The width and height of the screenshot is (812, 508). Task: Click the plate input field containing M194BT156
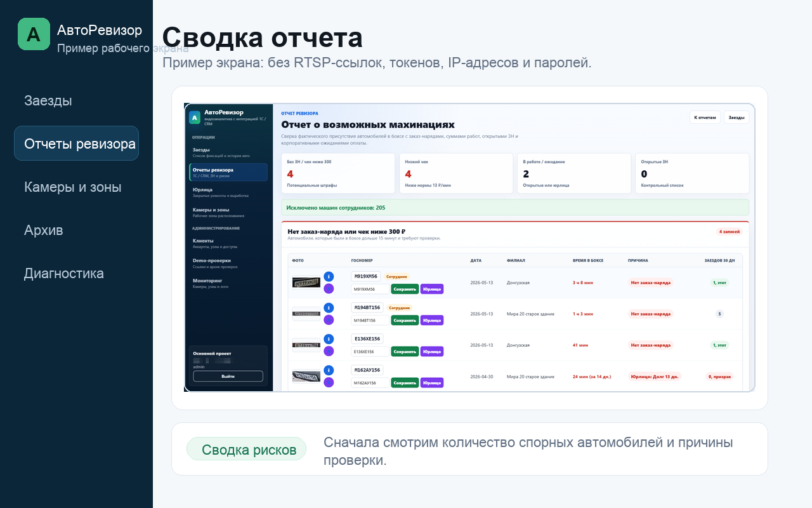[x=370, y=320]
